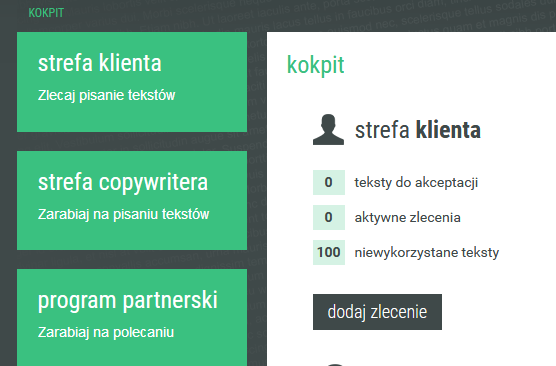Click the program partnerski title text
The image size is (556, 366).
[x=128, y=301]
